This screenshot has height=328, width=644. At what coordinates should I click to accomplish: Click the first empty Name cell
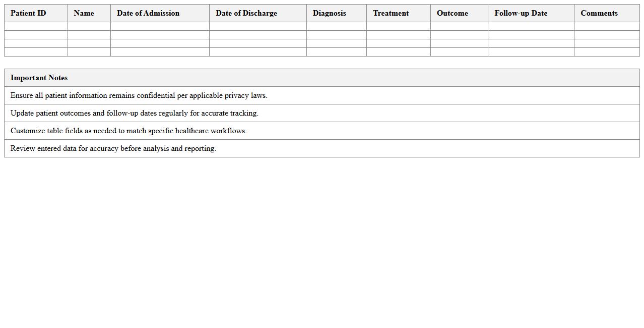pyautogui.click(x=89, y=26)
